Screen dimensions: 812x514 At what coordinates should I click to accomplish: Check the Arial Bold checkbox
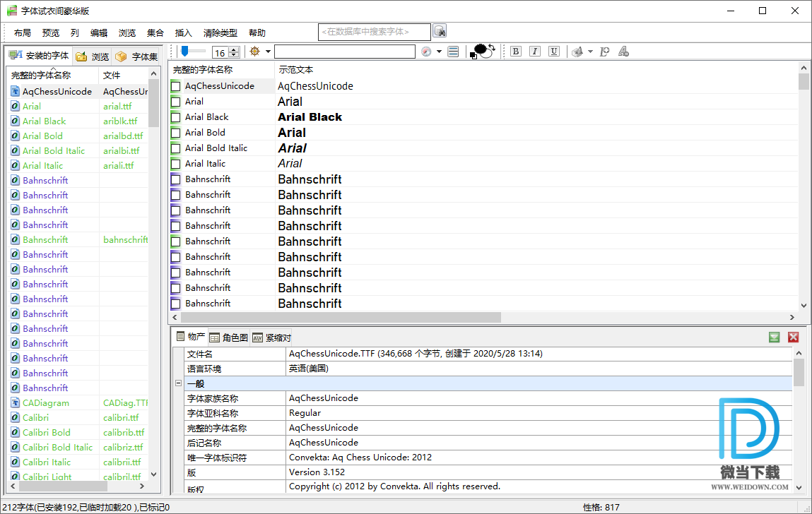click(176, 133)
